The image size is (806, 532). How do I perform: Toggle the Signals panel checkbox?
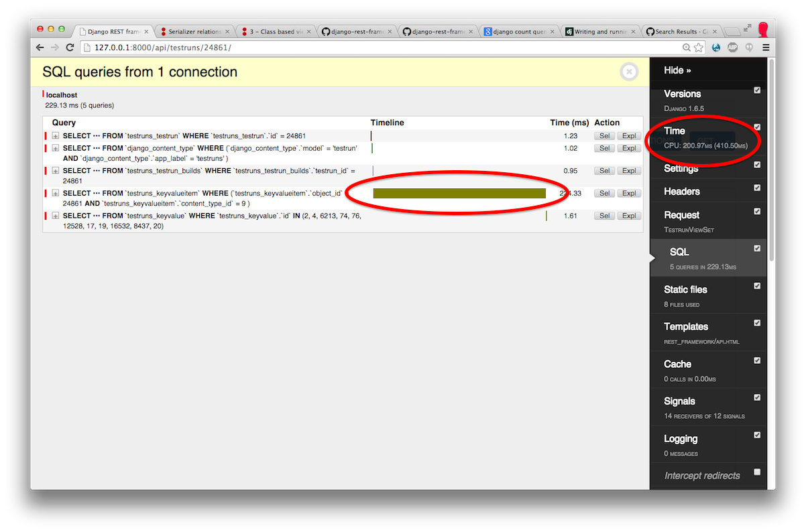tap(757, 397)
